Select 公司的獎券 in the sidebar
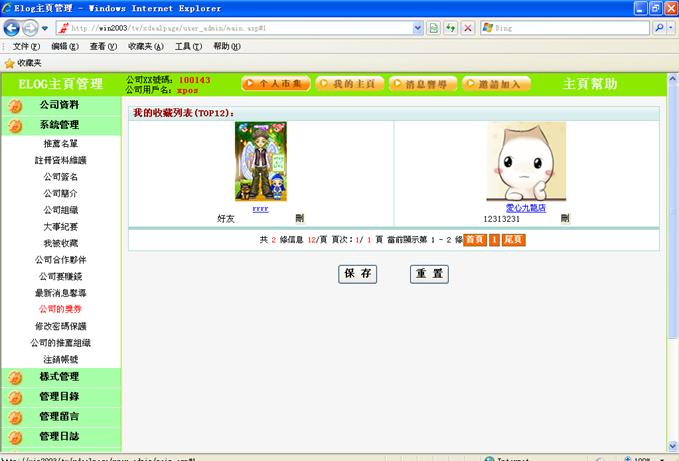 coord(60,309)
